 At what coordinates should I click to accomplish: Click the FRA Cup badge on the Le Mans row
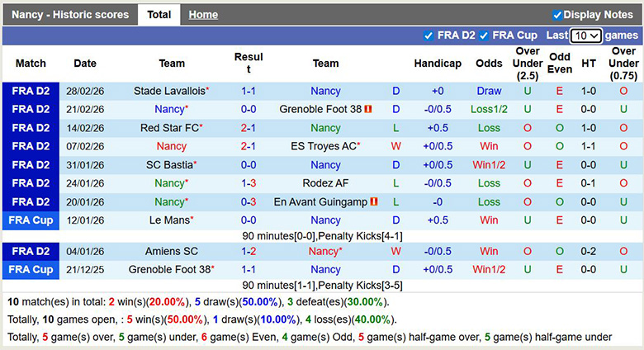(x=31, y=220)
